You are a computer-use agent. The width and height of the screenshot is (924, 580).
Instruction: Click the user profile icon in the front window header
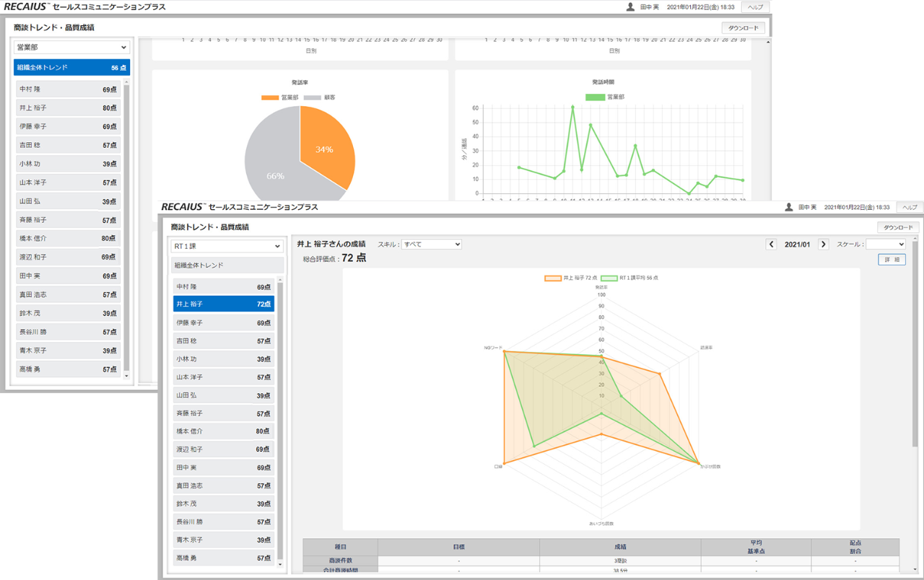[789, 207]
